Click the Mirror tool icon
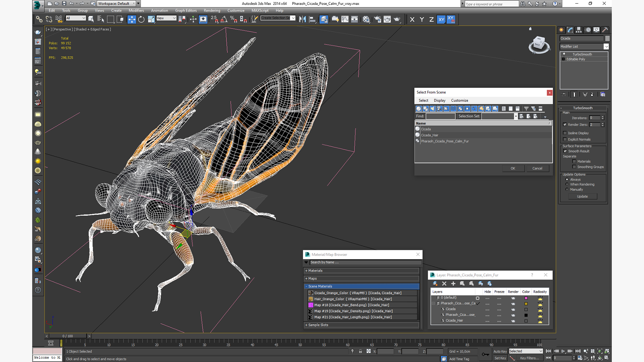The width and height of the screenshot is (644, 362). (x=302, y=19)
